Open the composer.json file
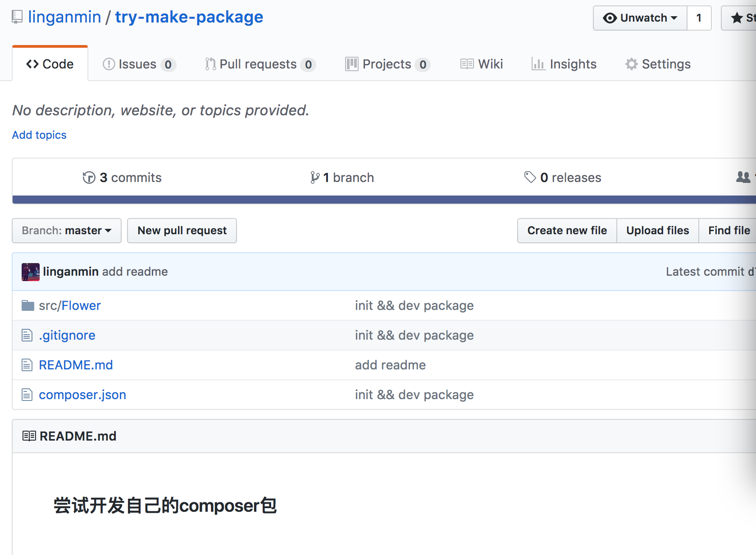 pyautogui.click(x=82, y=395)
